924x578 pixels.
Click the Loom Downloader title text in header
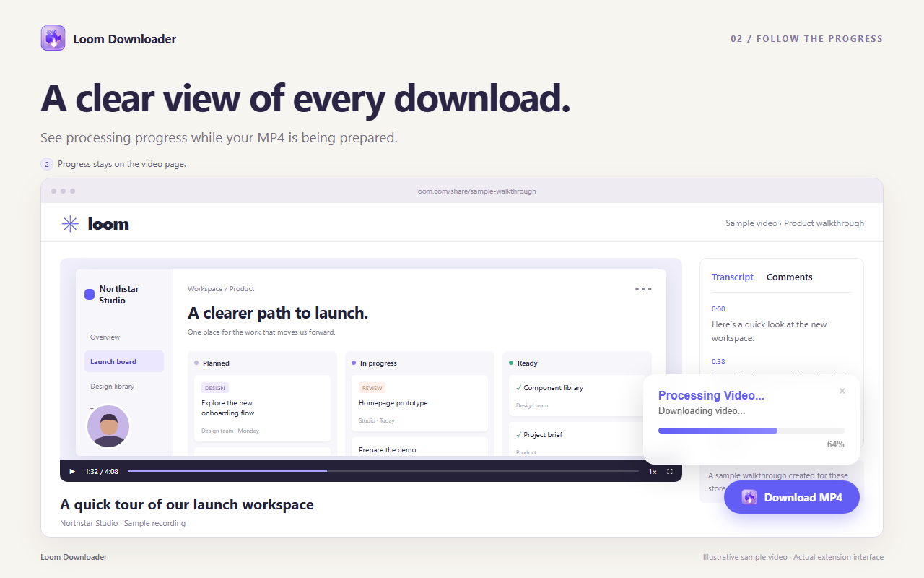pos(124,39)
